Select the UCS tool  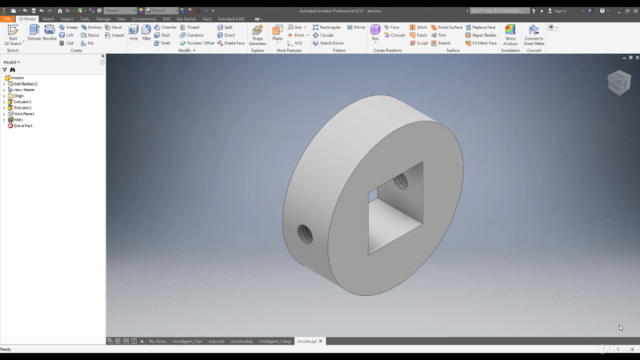[x=295, y=43]
